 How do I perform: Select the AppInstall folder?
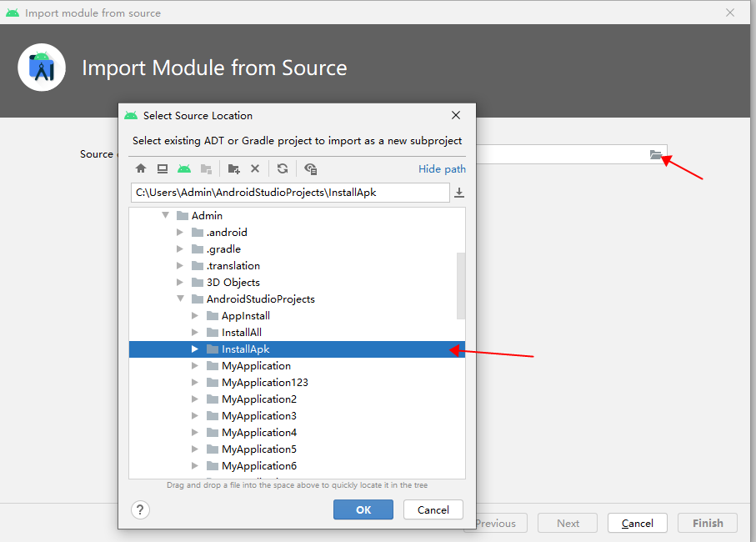tap(297, 316)
